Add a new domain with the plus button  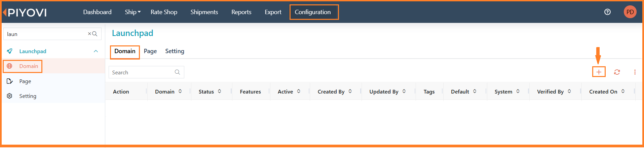pos(599,72)
